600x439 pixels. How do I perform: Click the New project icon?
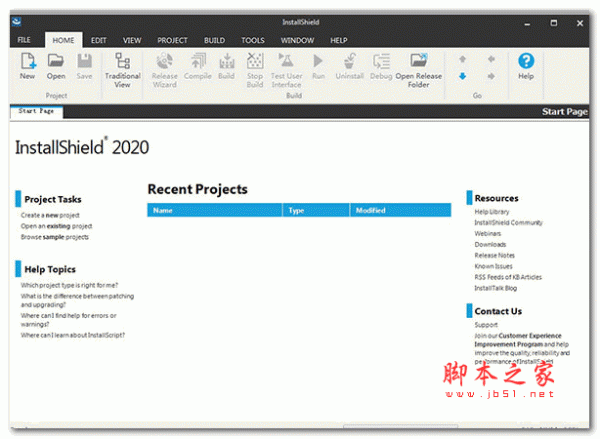pyautogui.click(x=28, y=61)
